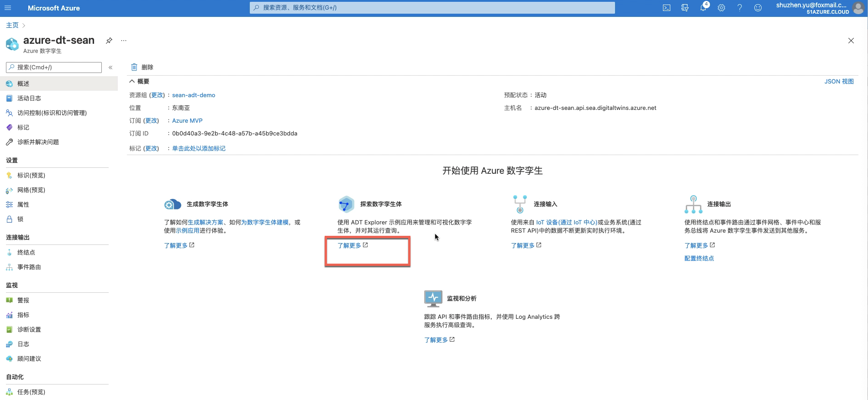
Task: Click the 诊断设置 icon in sidebar
Action: pos(9,330)
